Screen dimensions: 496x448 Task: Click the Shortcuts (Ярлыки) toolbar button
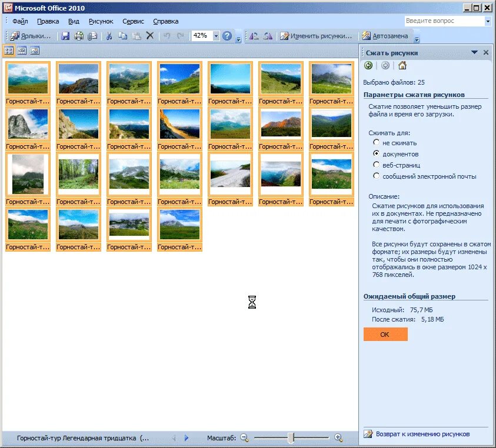coord(30,36)
